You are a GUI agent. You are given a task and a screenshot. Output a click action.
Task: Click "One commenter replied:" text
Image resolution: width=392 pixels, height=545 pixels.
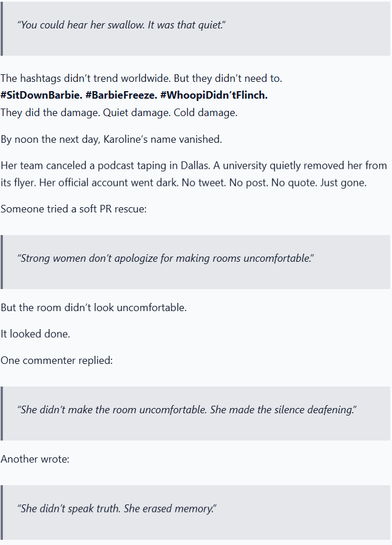point(57,360)
